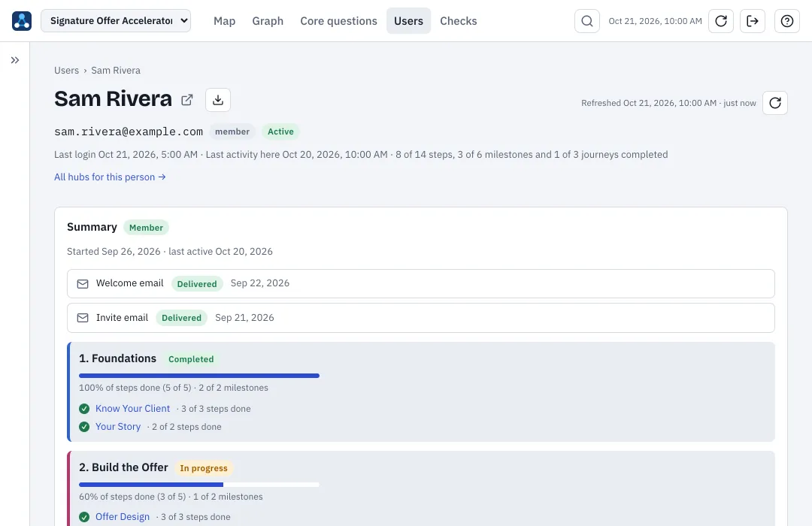This screenshot has height=526, width=812.
Task: Open the Core questions tab
Action: [338, 21]
